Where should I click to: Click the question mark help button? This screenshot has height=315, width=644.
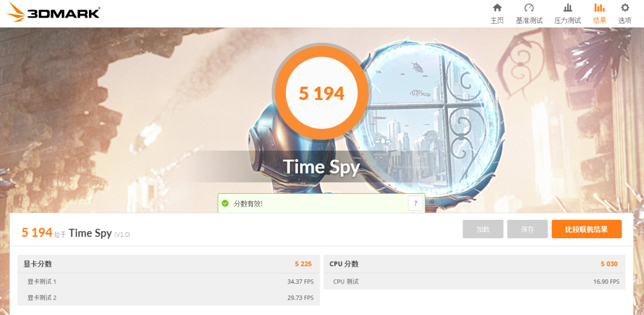point(416,203)
